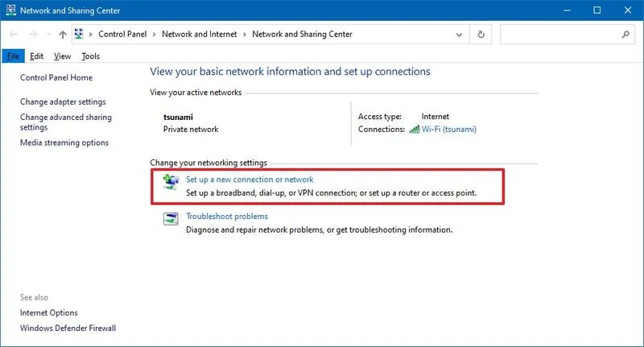The image size is (644, 347).
Task: Open the File menu
Action: point(13,56)
